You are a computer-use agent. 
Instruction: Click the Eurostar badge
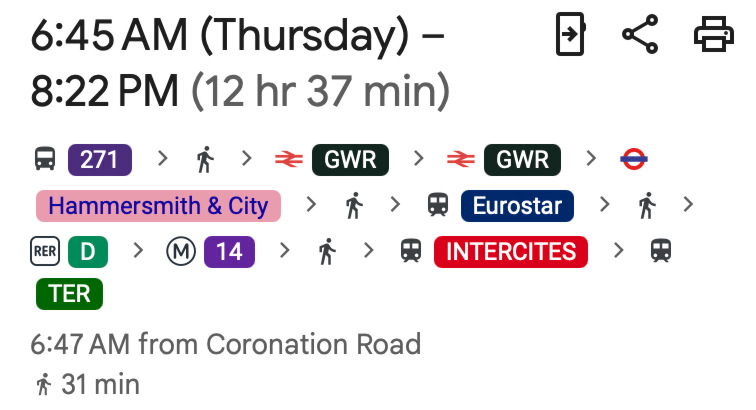coord(517,206)
